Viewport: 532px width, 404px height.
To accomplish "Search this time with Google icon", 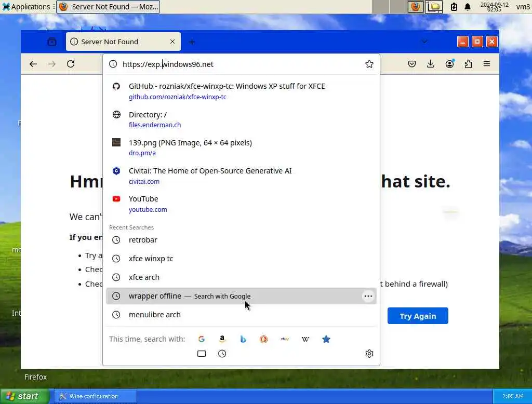I will [x=202, y=339].
